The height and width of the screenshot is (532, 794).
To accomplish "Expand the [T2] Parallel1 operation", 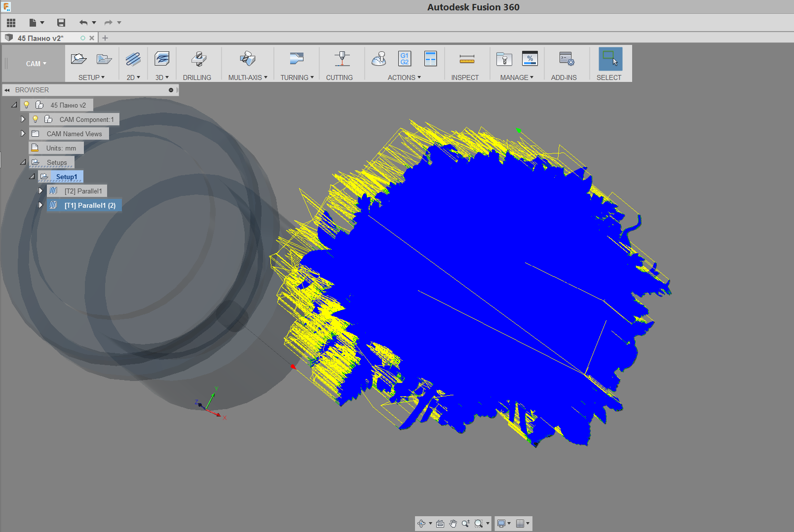I will (40, 191).
